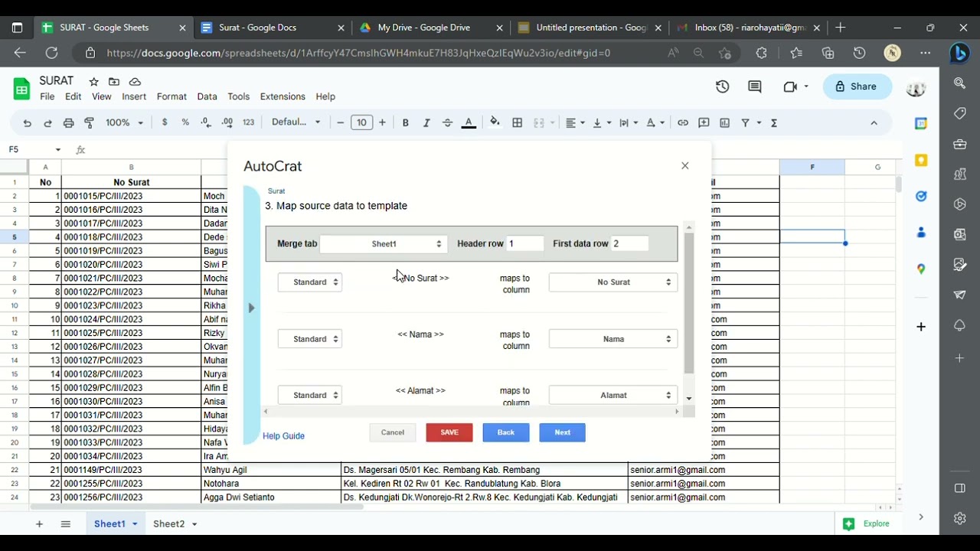Open Contacts in side panel

click(x=921, y=233)
